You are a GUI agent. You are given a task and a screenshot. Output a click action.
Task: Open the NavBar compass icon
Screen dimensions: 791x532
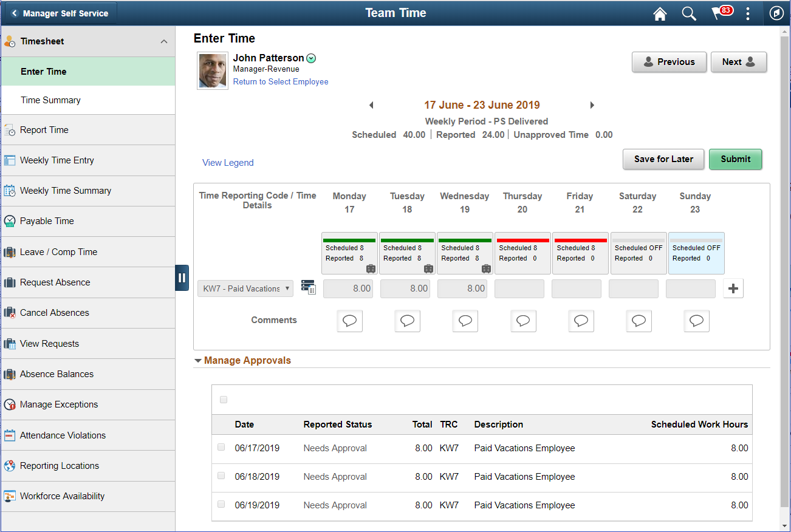point(776,13)
